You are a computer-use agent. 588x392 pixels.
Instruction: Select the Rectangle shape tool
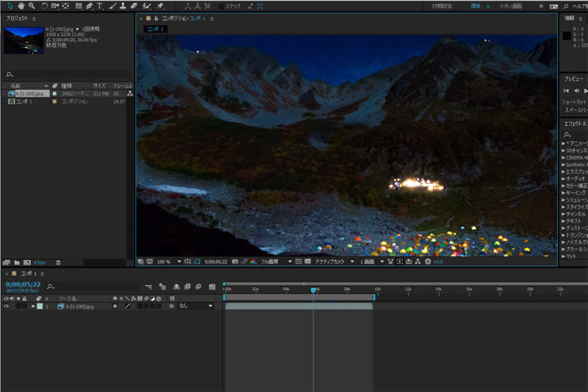point(79,6)
